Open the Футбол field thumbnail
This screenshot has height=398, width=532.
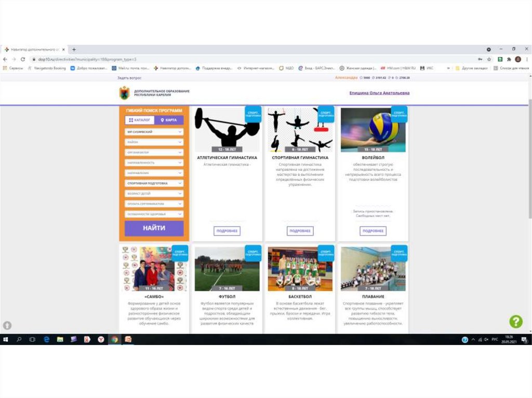[227, 269]
